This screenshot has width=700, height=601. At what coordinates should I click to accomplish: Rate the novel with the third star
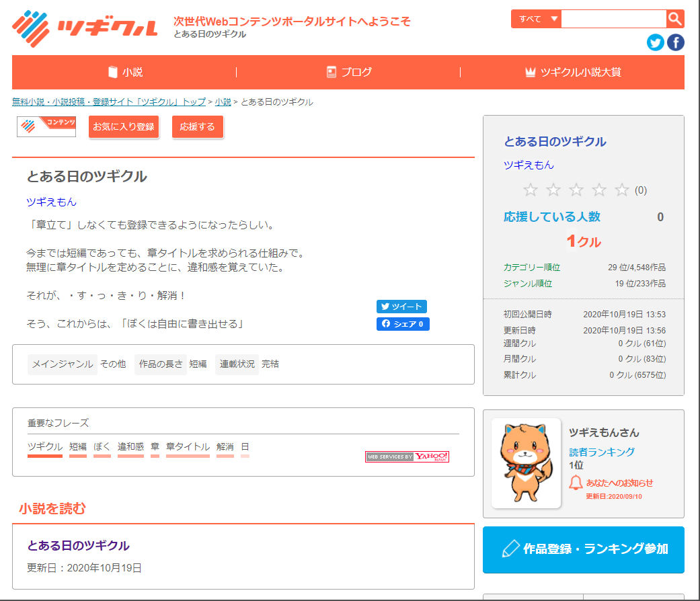pyautogui.click(x=576, y=190)
